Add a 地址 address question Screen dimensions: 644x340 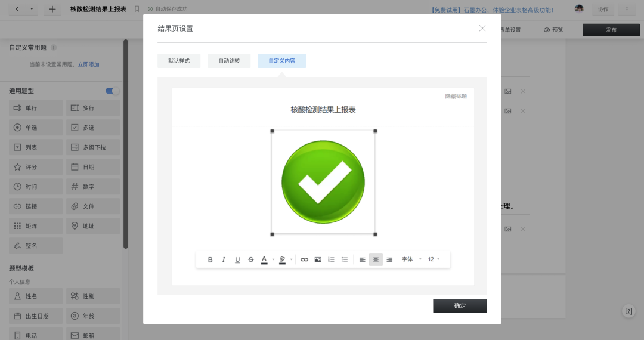(93, 226)
